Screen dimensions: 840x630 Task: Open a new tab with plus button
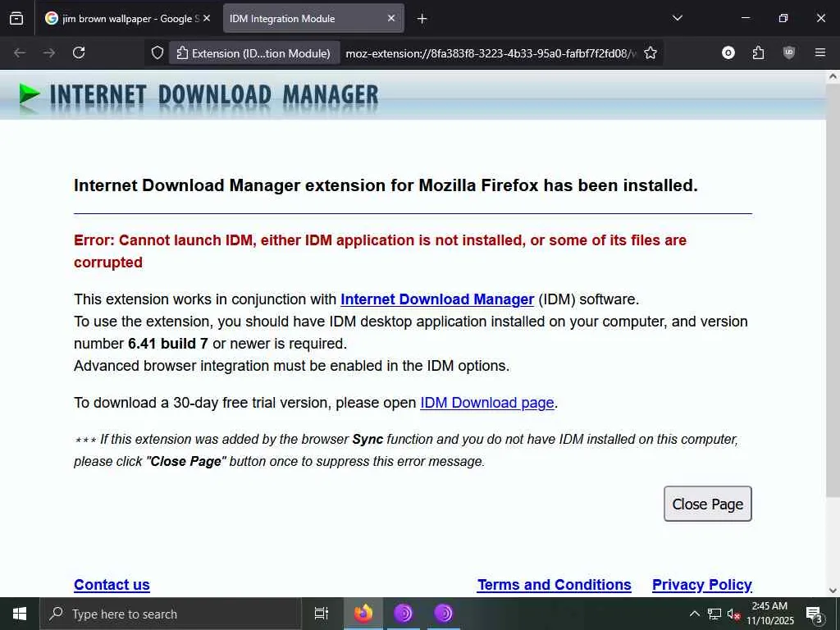pyautogui.click(x=422, y=19)
